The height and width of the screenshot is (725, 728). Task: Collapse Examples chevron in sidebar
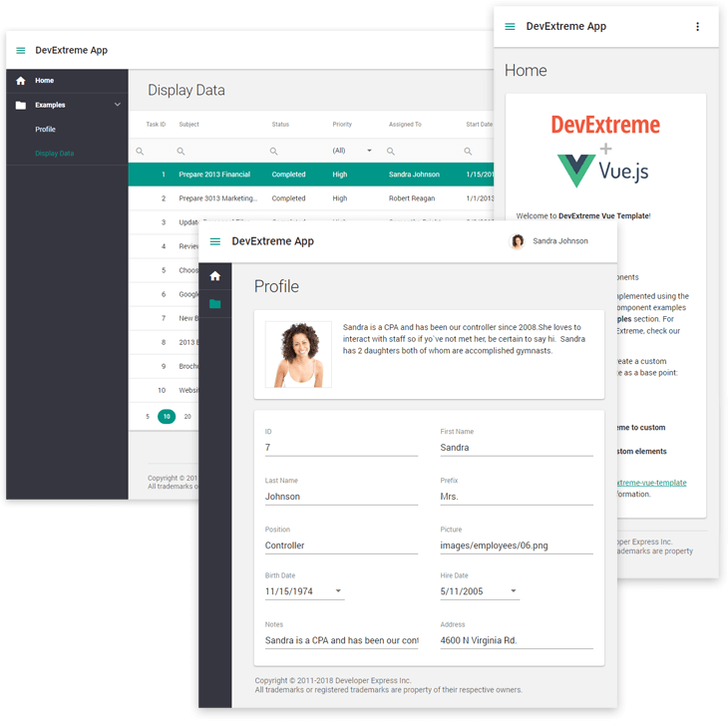118,105
